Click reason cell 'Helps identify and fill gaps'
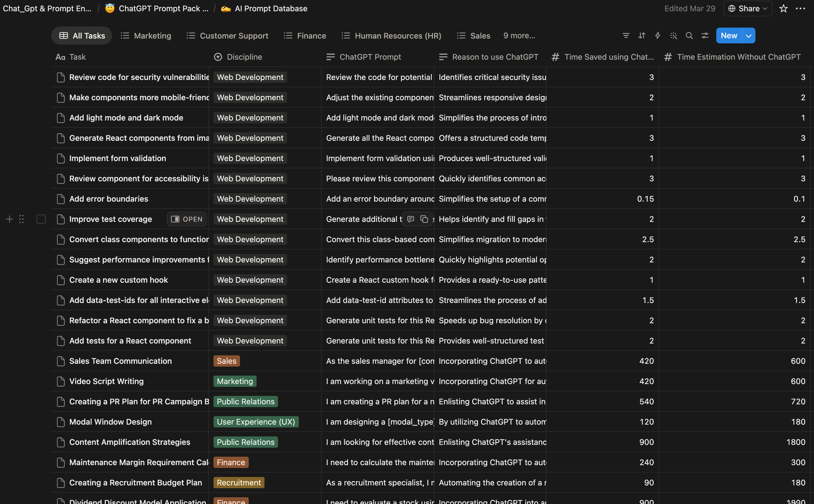 coord(490,219)
